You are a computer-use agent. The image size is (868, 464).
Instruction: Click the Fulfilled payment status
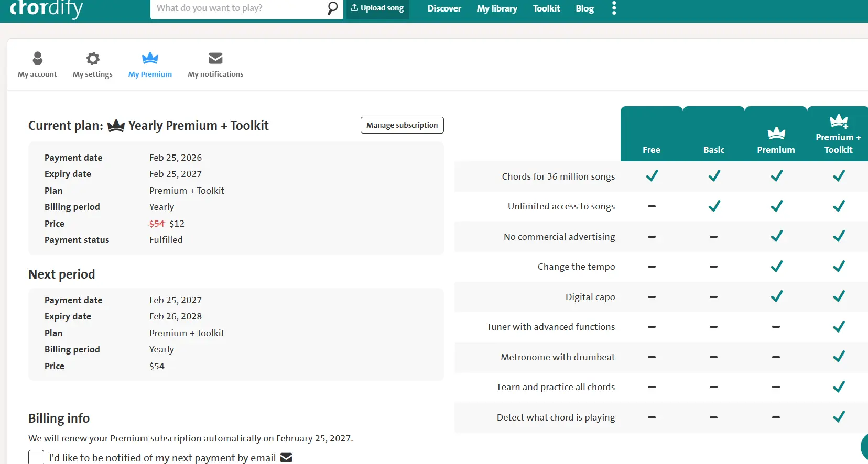[x=166, y=240]
